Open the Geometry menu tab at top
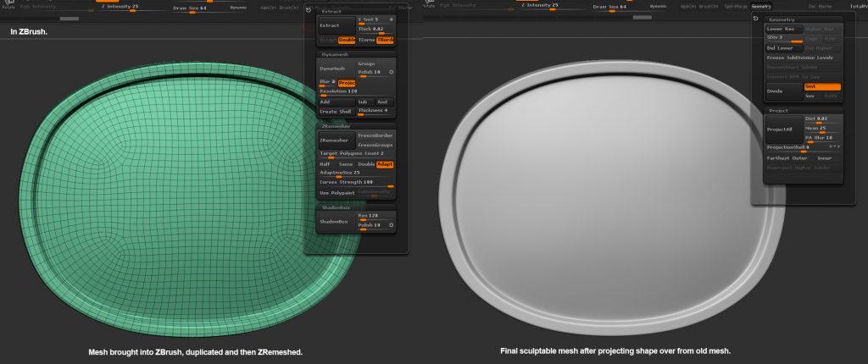 761,7
